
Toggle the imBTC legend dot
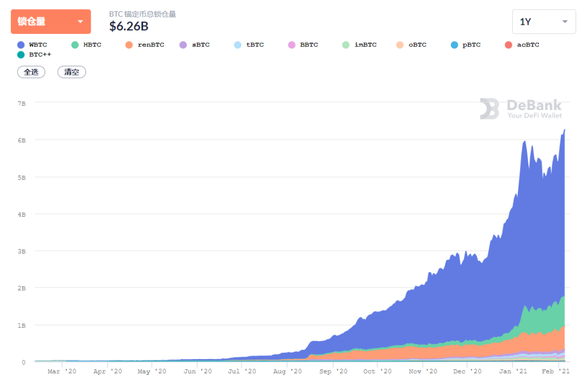tap(346, 45)
